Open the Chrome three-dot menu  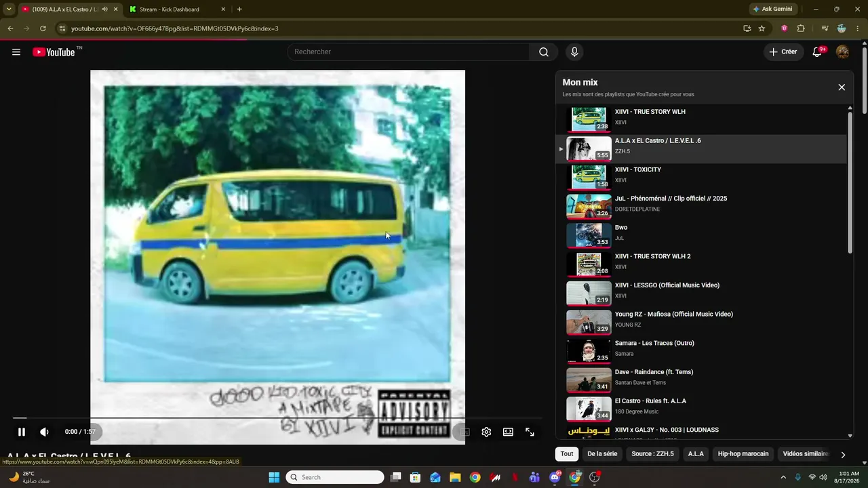[858, 28]
